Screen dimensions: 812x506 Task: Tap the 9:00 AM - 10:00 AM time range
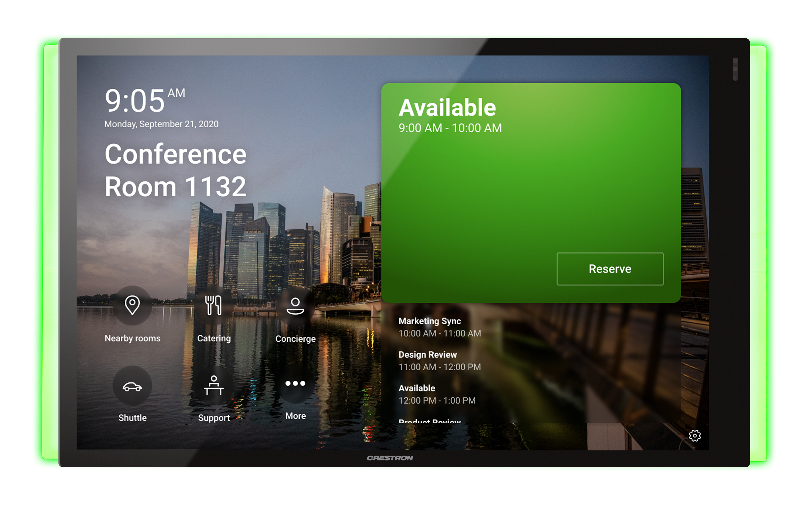click(x=450, y=128)
